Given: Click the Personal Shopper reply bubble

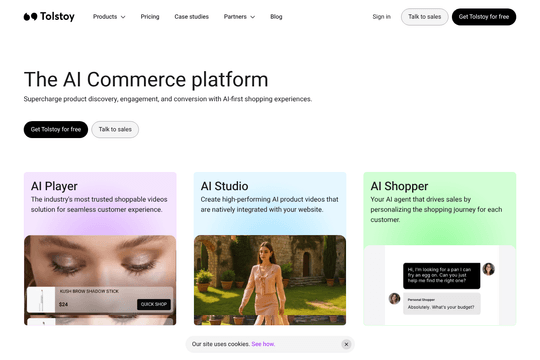Looking at the screenshot, I should pyautogui.click(x=442, y=304).
